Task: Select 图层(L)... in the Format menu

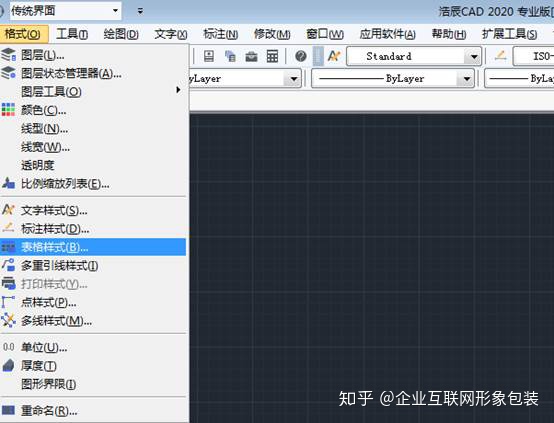Action: (x=93, y=55)
